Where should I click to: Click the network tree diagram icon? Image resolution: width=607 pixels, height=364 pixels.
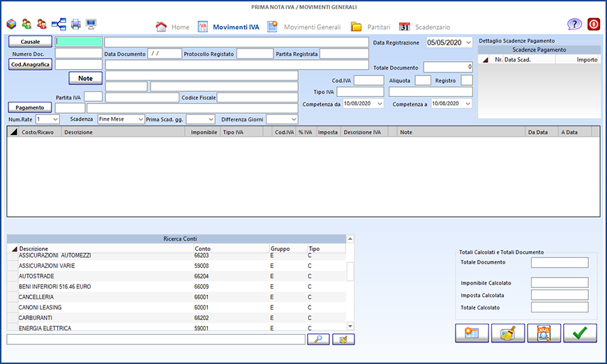coord(59,24)
